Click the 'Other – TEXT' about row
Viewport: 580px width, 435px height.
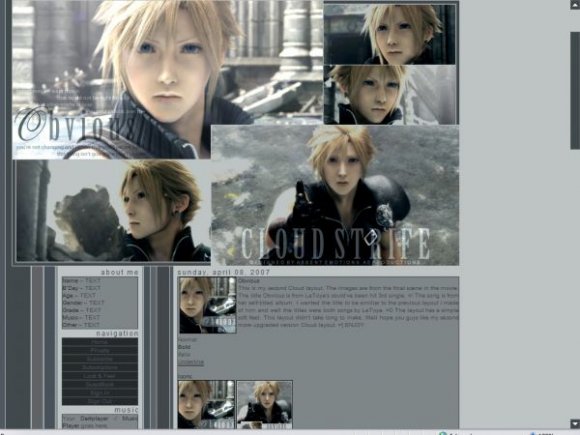coord(81,325)
